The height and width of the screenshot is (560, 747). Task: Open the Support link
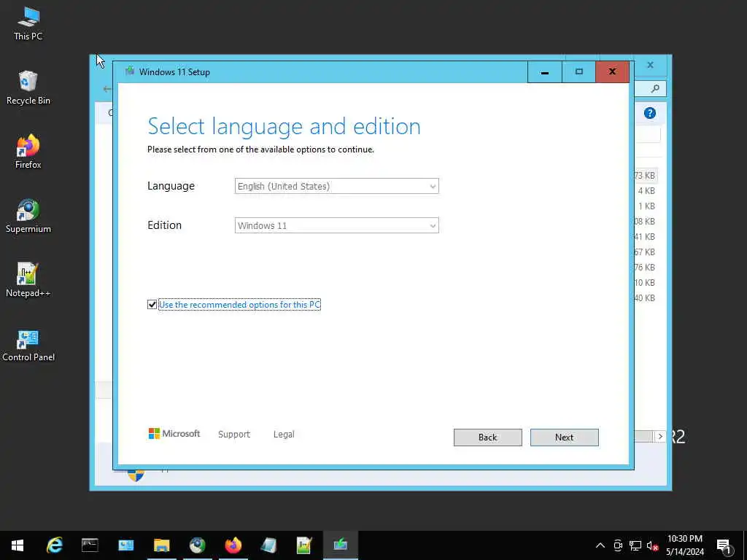234,435
